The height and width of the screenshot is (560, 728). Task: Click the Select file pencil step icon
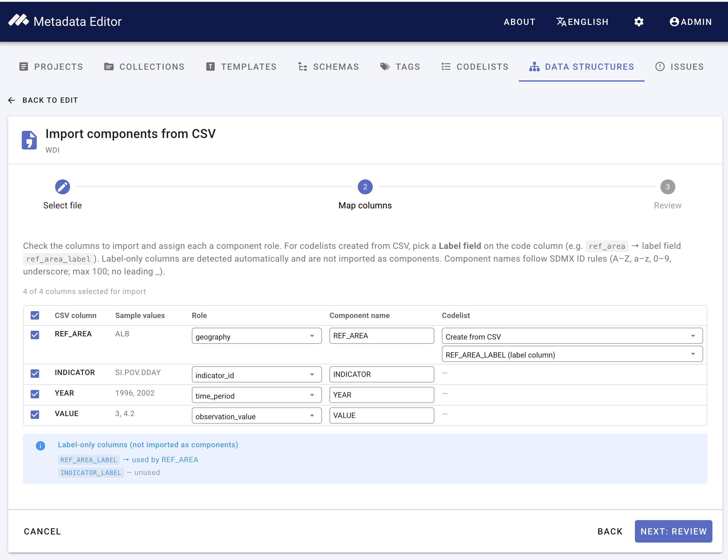pos(62,187)
